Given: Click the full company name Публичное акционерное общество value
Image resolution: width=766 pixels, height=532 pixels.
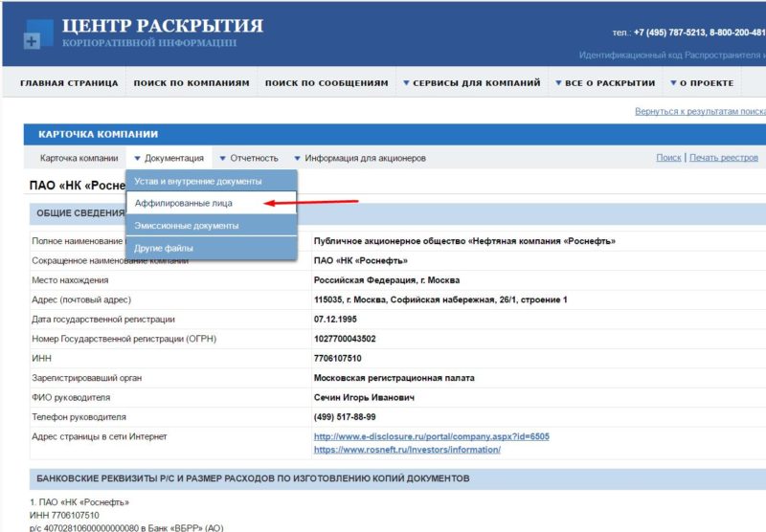Looking at the screenshot, I should 464,241.
